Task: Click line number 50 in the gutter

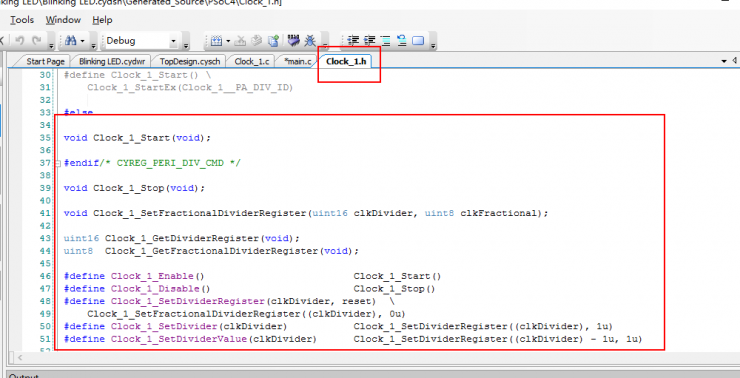Action: pyautogui.click(x=45, y=326)
